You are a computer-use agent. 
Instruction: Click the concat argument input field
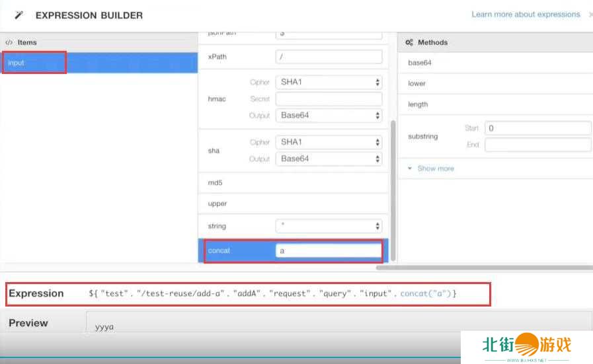pyautogui.click(x=329, y=251)
